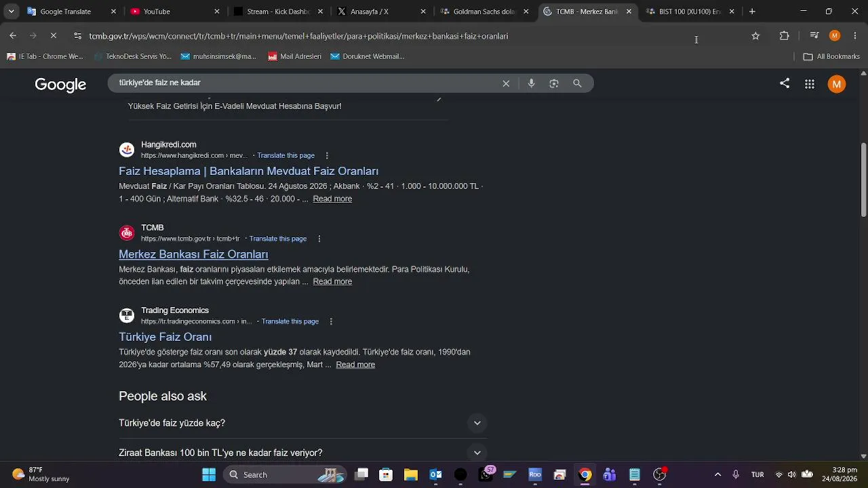The height and width of the screenshot is (488, 868).
Task: Open TeknoDesk Servis bookmark
Action: 133,56
